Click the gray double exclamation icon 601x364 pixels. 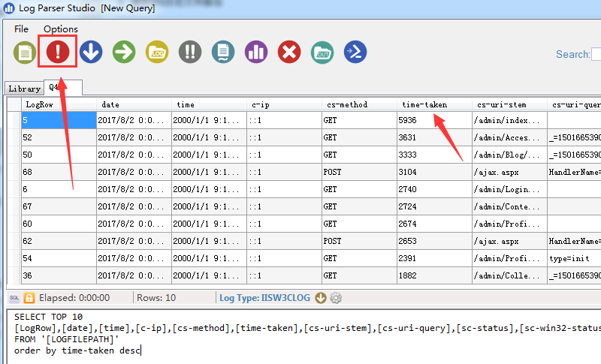pyautogui.click(x=190, y=52)
